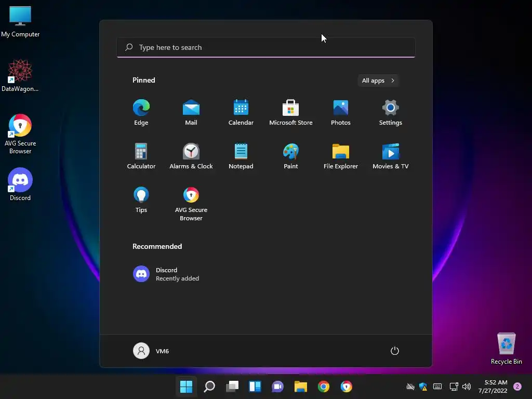This screenshot has width=532, height=399.
Task: Open Notepad
Action: [x=241, y=156]
